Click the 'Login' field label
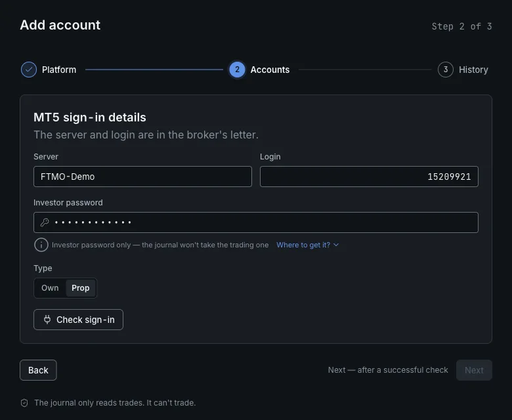512x420 pixels. point(270,157)
